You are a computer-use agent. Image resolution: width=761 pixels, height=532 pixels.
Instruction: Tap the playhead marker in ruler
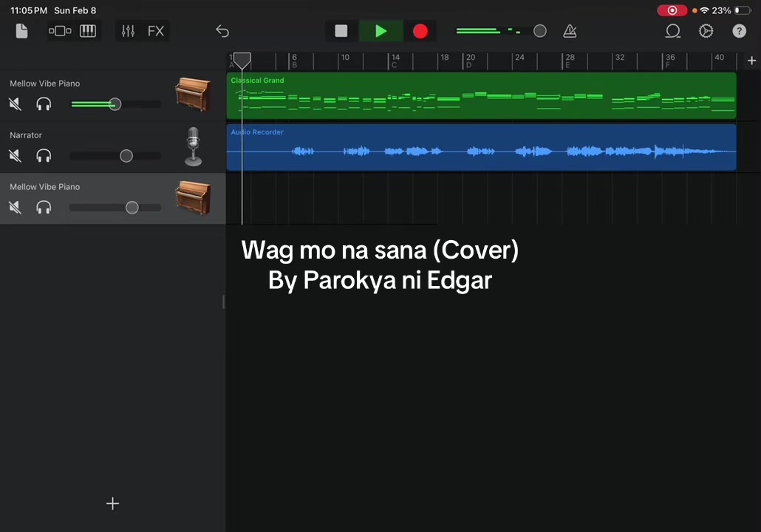(242, 60)
